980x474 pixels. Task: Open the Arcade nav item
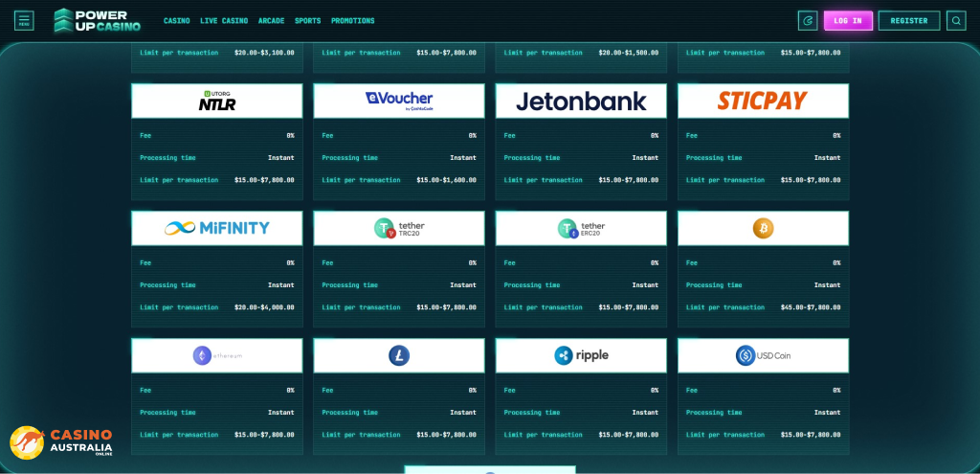271,21
